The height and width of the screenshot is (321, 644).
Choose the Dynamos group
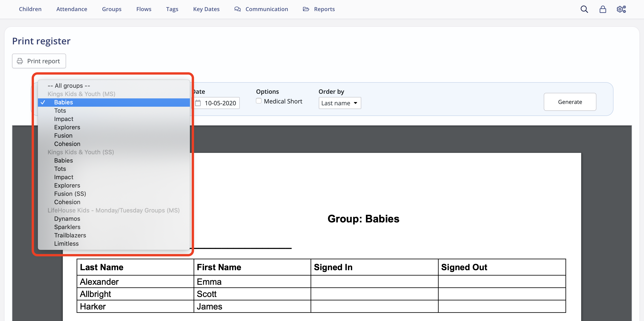pos(67,218)
